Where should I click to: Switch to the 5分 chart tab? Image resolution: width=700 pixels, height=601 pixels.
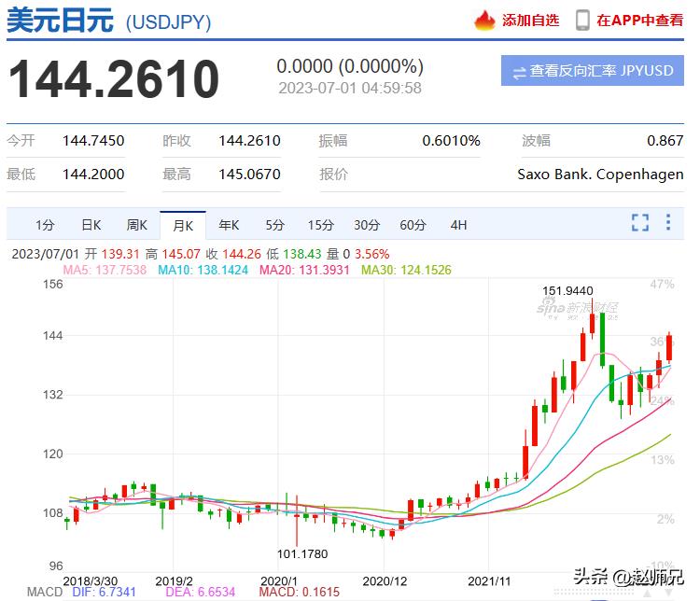tap(274, 225)
